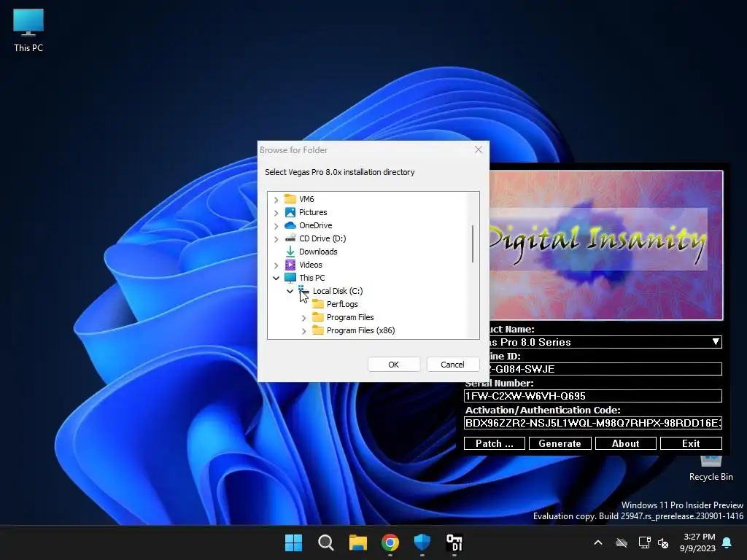Click the This PC monitor icon in tree
The width and height of the screenshot is (747, 560).
click(290, 278)
